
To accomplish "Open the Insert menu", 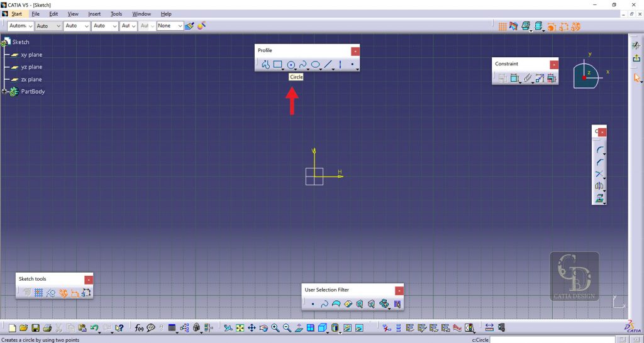I will (x=94, y=14).
